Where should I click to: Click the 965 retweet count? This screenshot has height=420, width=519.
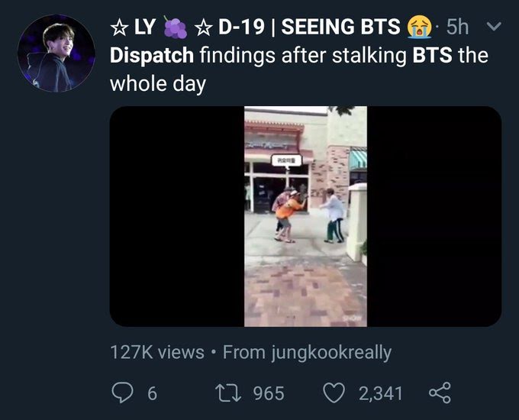(x=268, y=393)
